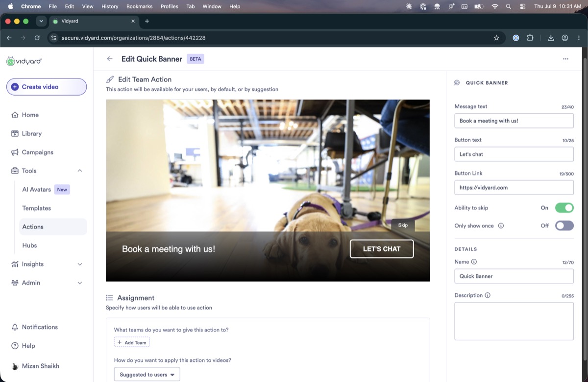This screenshot has width=588, height=382.
Task: Open the Edit menu in menu bar
Action: click(70, 6)
